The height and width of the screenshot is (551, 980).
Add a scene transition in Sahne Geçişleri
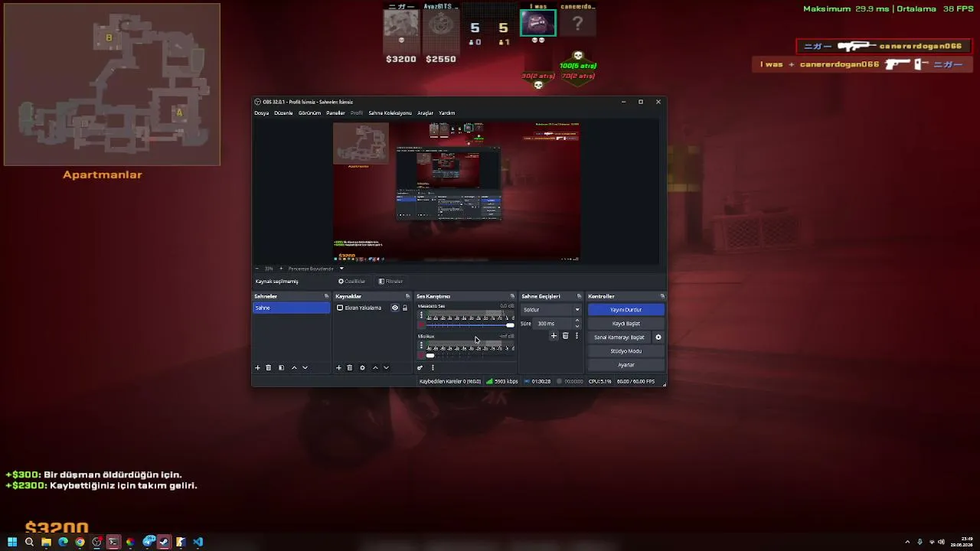(x=554, y=336)
